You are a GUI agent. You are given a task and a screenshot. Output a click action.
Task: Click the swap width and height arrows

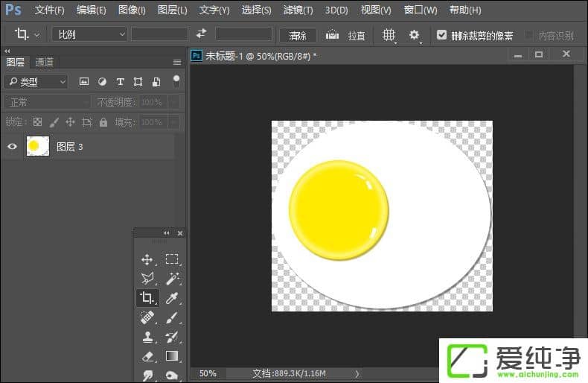click(201, 34)
